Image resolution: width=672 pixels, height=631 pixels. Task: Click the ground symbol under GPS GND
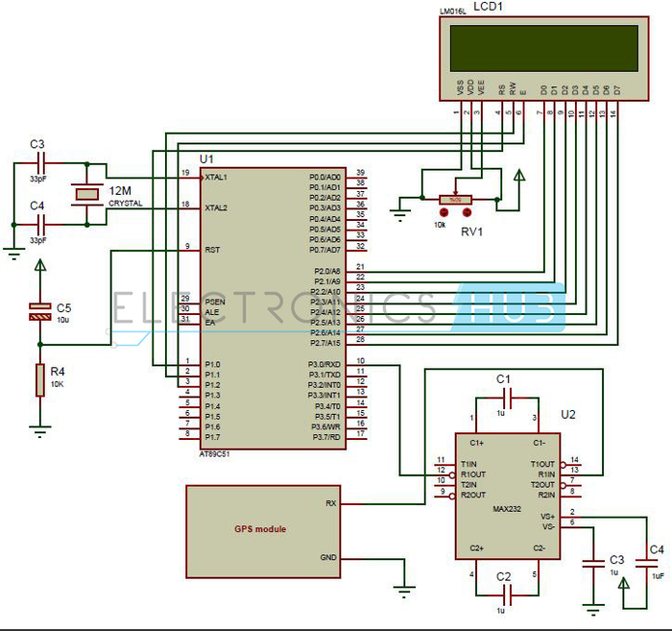coord(404,591)
